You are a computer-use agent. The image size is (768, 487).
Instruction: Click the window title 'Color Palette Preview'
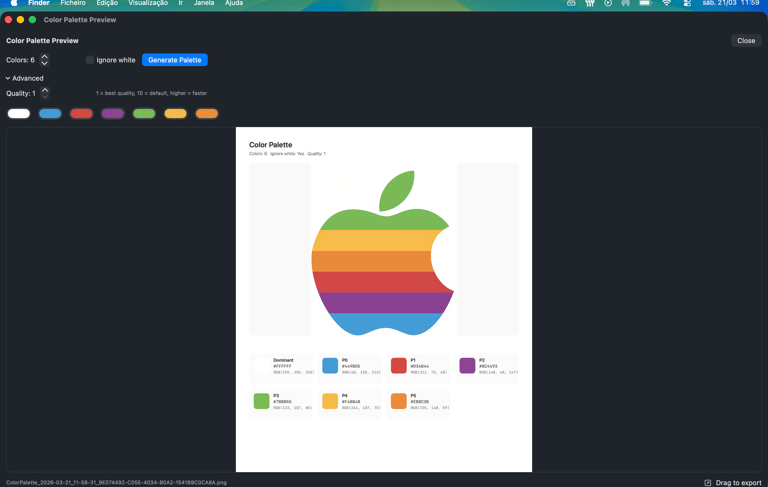[80, 20]
